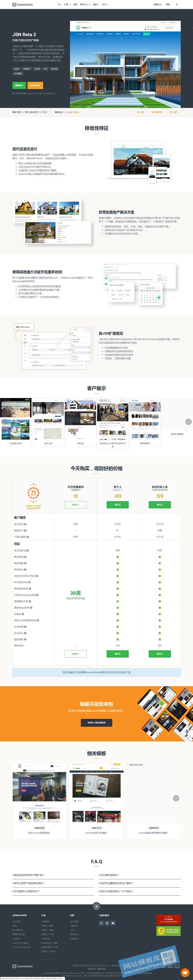193x980 pixels.
Task: Click the 变更资料 changelog tab
Action: [157, 112]
